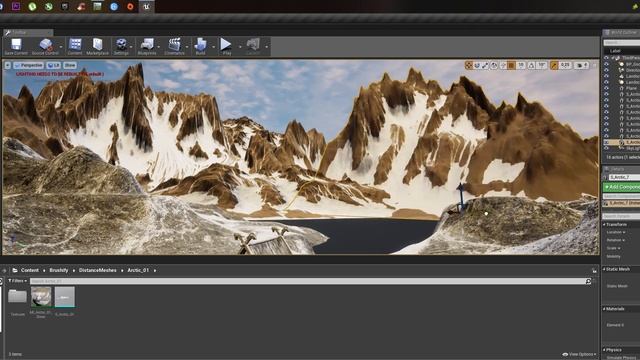Maximize the viewport with the corner icon

[x=594, y=65]
